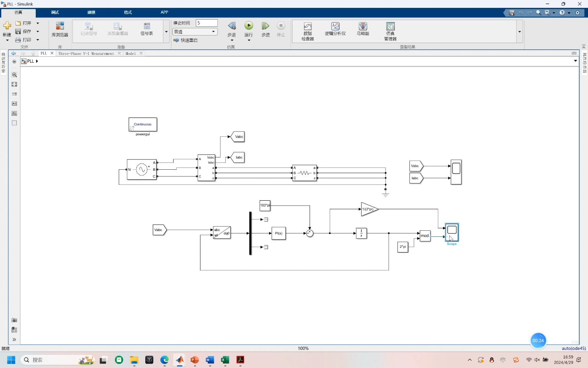Click the Windows taskbar search box
The image size is (588, 368).
[x=58, y=360]
